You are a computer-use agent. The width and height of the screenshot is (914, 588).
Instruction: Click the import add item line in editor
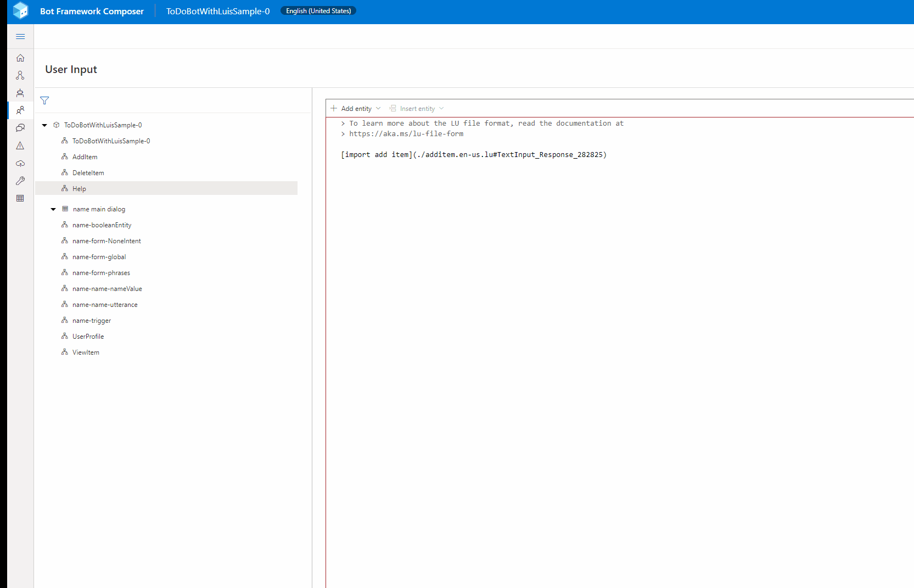474,155
